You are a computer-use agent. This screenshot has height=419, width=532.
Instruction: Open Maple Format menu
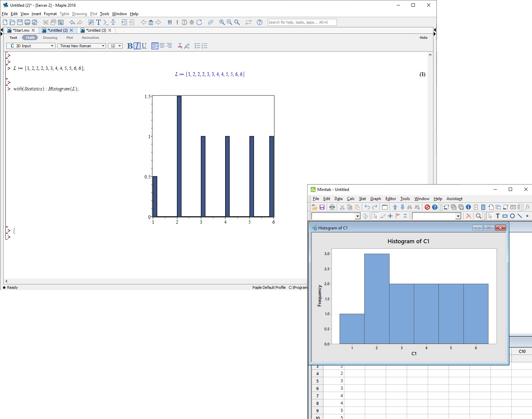click(x=50, y=14)
